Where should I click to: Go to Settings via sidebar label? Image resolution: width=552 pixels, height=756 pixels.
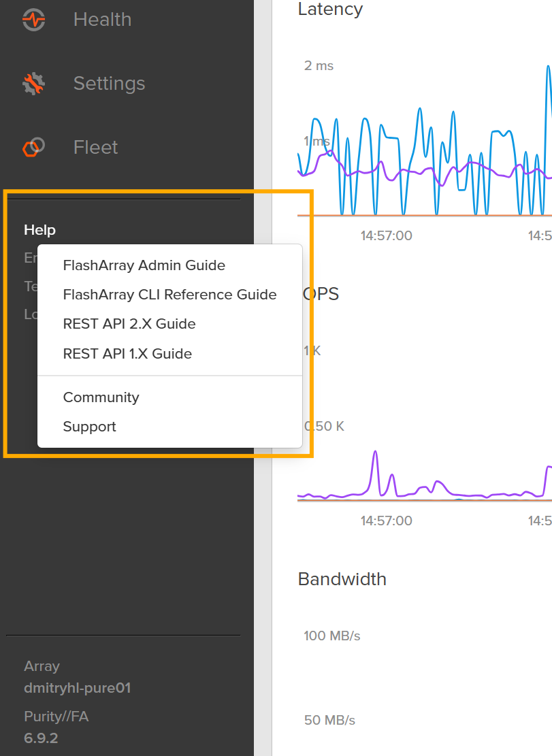[x=109, y=84]
